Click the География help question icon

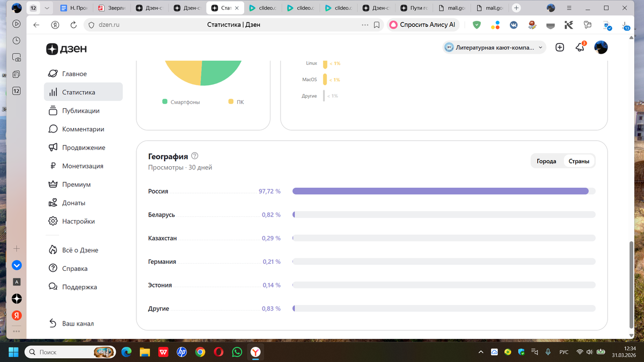(x=195, y=156)
